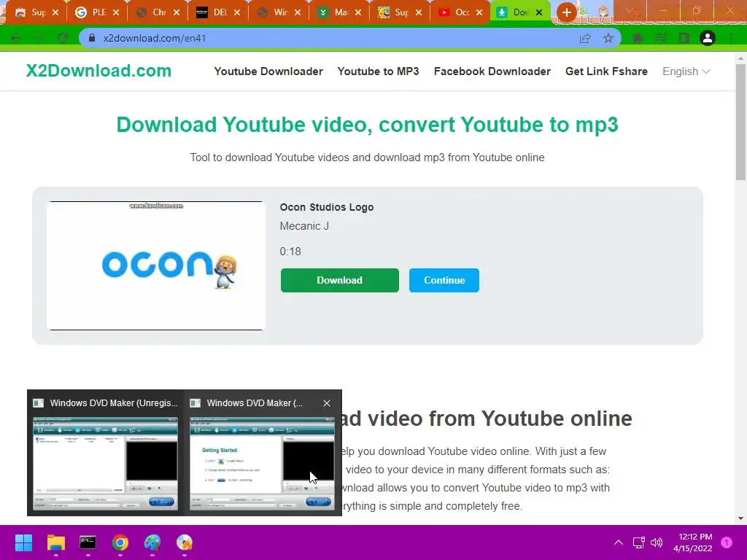Close the second Windows DVD Maker preview
The width and height of the screenshot is (747, 560).
pos(327,403)
